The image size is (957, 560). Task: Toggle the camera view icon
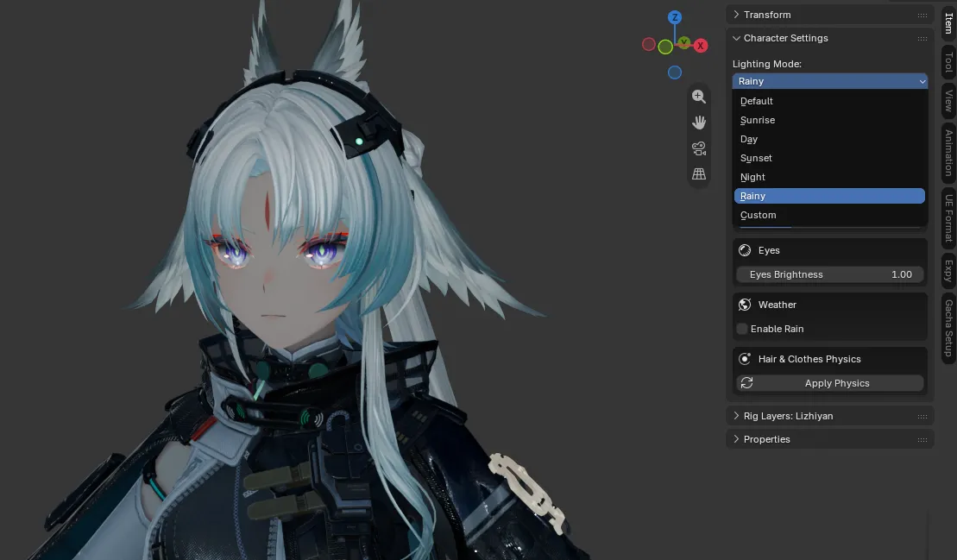(x=699, y=148)
